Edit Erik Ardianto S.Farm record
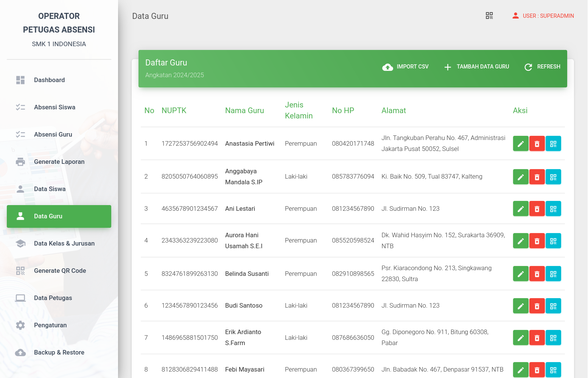 (521, 338)
